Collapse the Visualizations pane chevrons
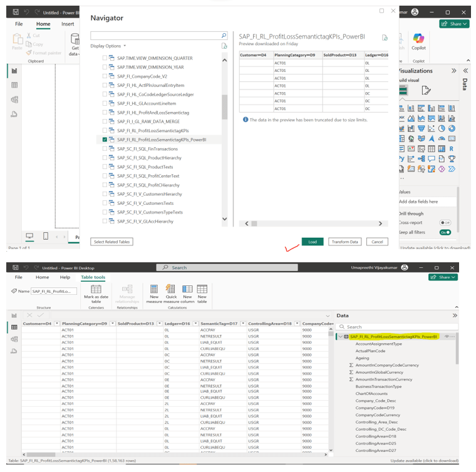The height and width of the screenshot is (472, 476). coord(454,71)
